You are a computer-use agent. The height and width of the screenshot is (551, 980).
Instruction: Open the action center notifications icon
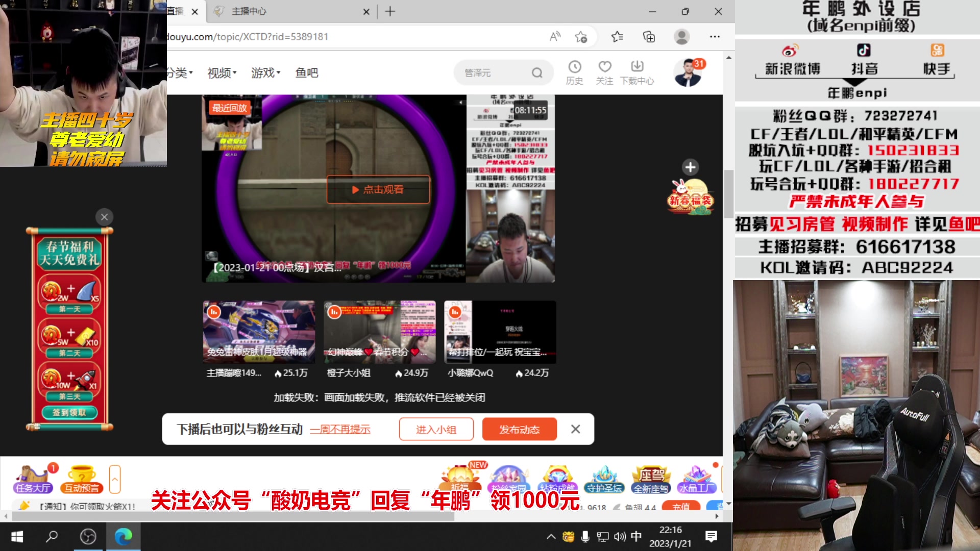coord(711,537)
